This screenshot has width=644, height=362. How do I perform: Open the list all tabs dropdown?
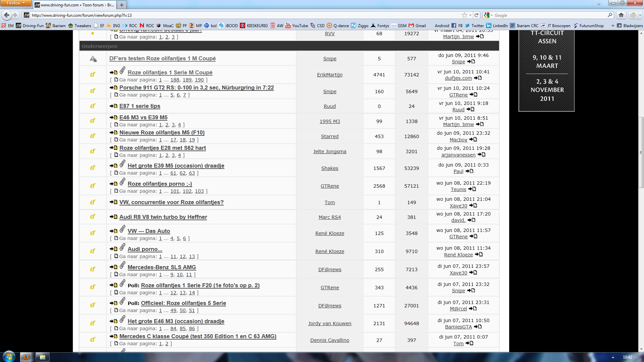point(599,5)
